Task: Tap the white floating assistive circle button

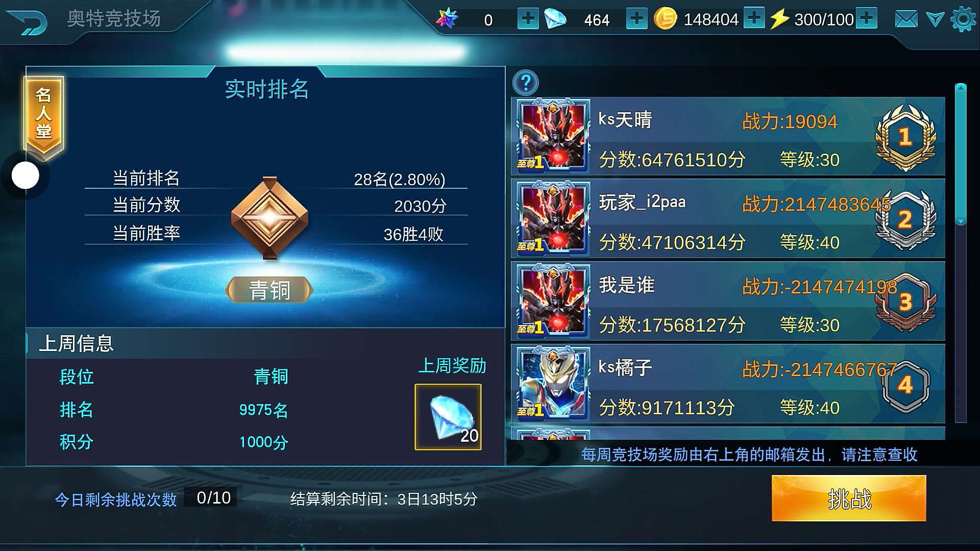Action: click(x=26, y=176)
